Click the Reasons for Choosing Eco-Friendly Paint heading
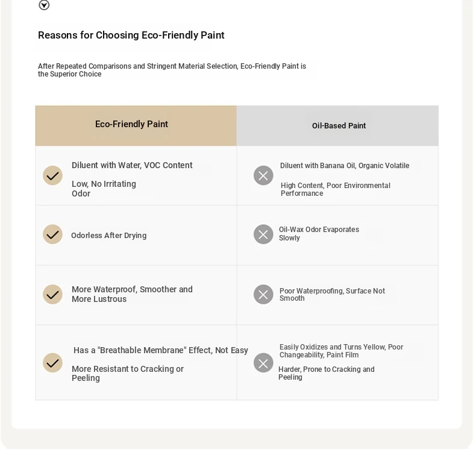 pyautogui.click(x=131, y=35)
